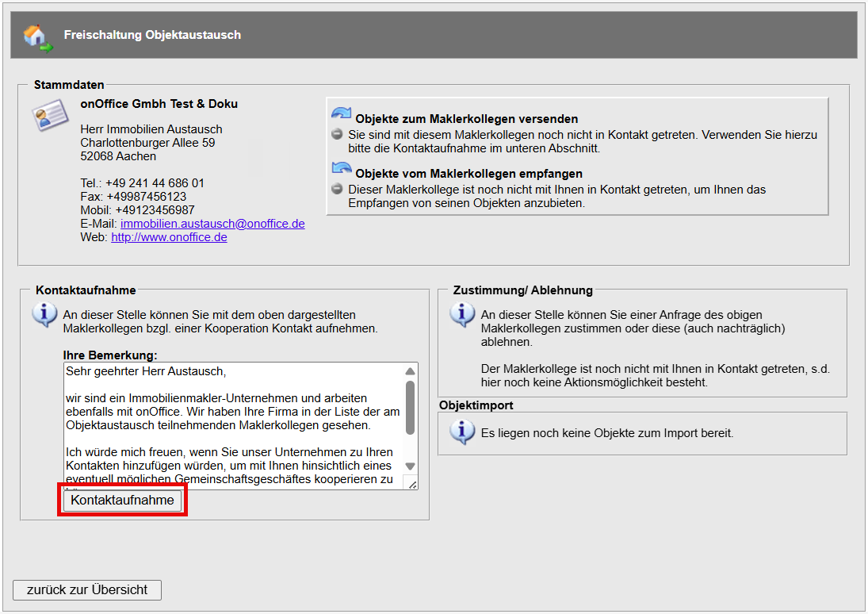Open the http://www.onoffice.de web link
This screenshot has width=868, height=614.
click(x=169, y=237)
